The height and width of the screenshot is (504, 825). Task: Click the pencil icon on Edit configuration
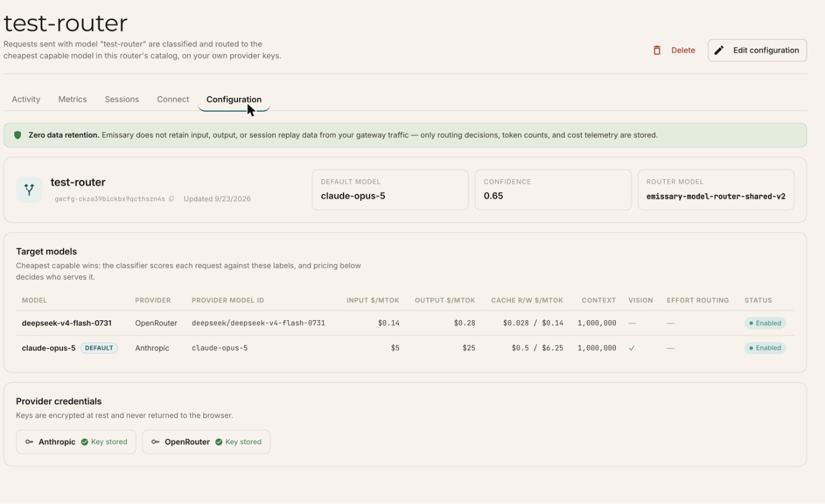[719, 51]
